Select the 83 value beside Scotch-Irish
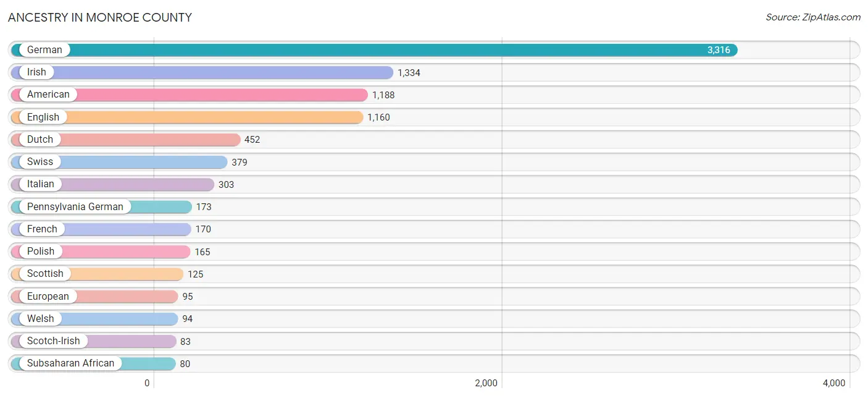The height and width of the screenshot is (398, 868). tap(186, 342)
